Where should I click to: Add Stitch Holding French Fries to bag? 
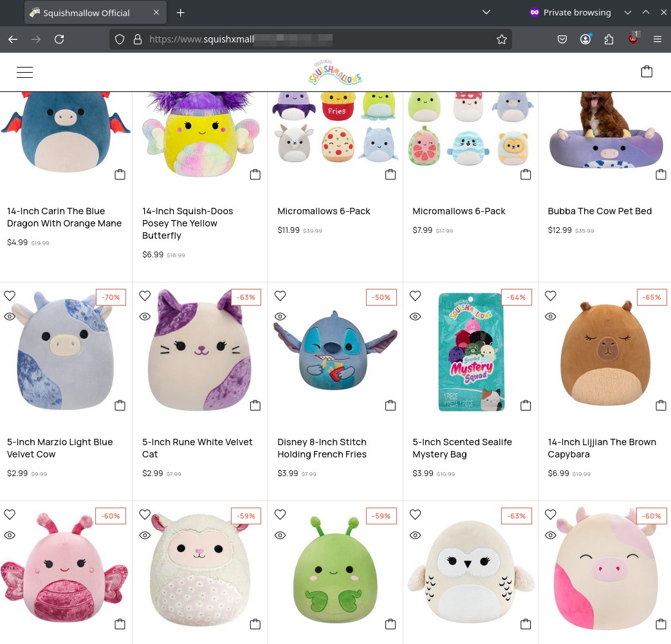tap(391, 405)
